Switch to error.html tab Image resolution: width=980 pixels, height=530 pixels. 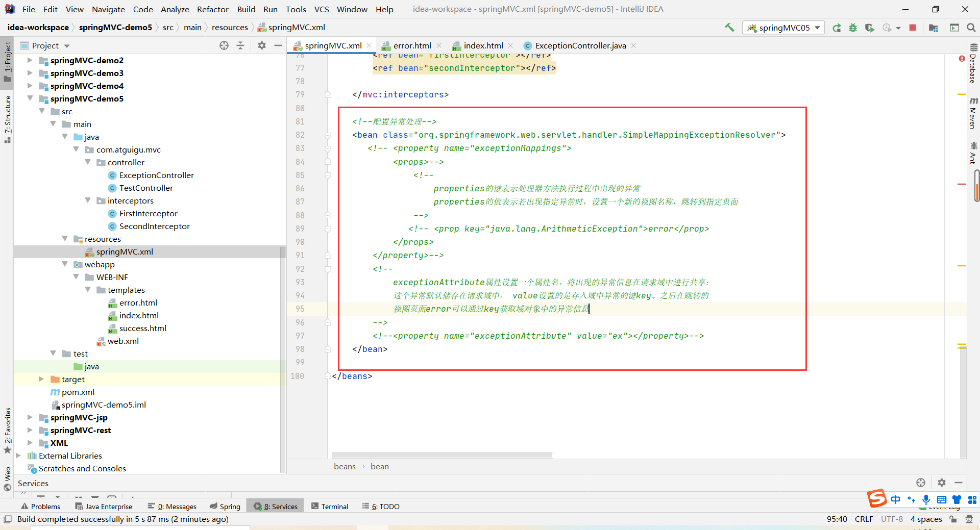[412, 45]
